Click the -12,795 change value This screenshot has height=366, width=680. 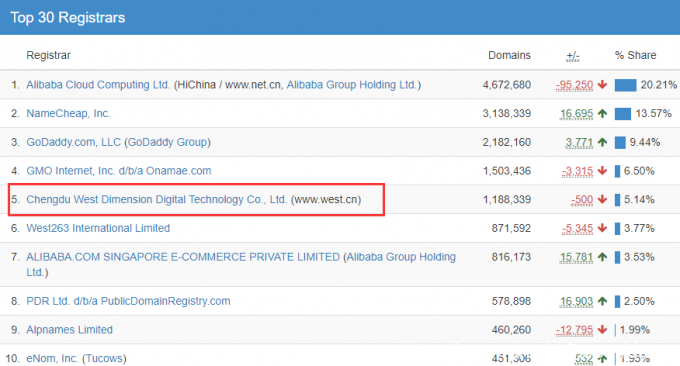(x=575, y=330)
